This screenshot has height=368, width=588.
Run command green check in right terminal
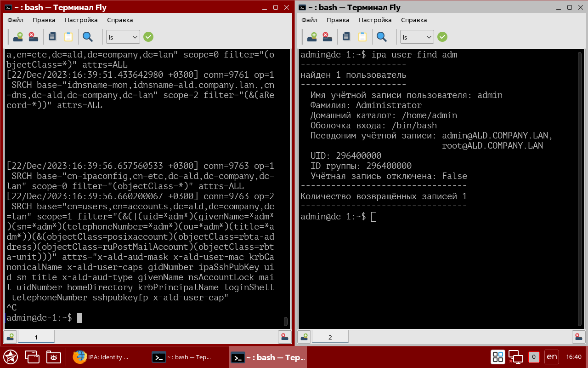[442, 37]
